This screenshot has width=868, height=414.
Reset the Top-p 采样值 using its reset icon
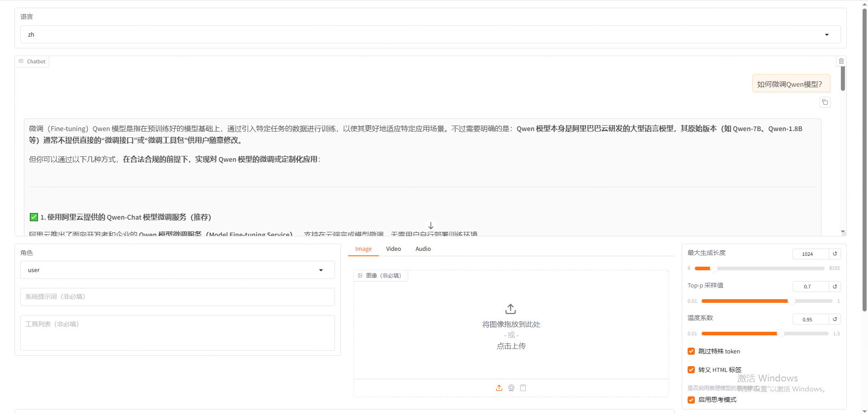pyautogui.click(x=835, y=287)
